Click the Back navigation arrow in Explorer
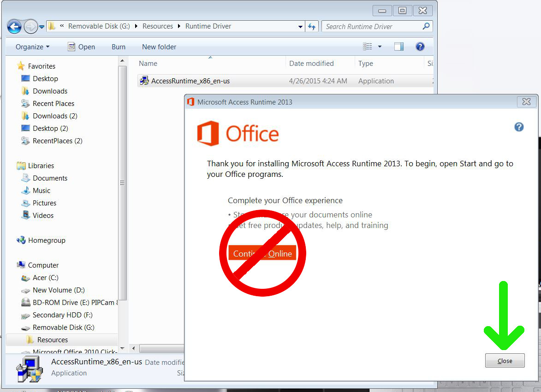 coord(14,27)
